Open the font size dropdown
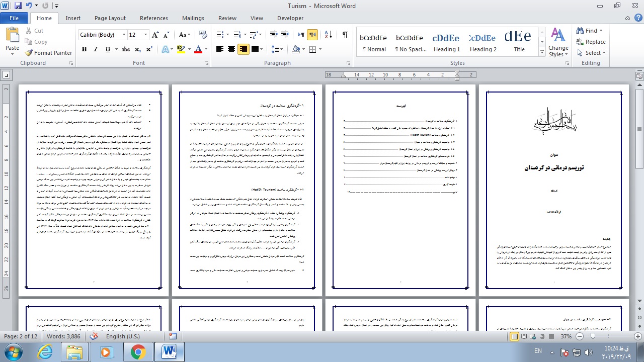The image size is (644, 362). click(146, 35)
